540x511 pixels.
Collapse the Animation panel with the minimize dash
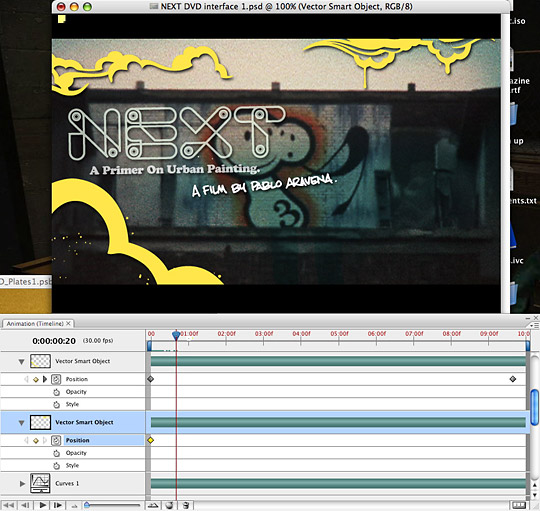528,318
